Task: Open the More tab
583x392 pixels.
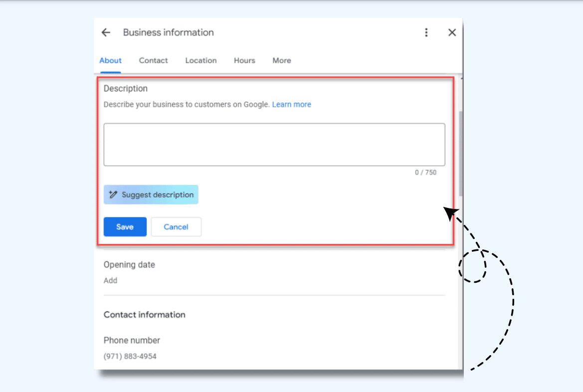Action: [x=281, y=60]
